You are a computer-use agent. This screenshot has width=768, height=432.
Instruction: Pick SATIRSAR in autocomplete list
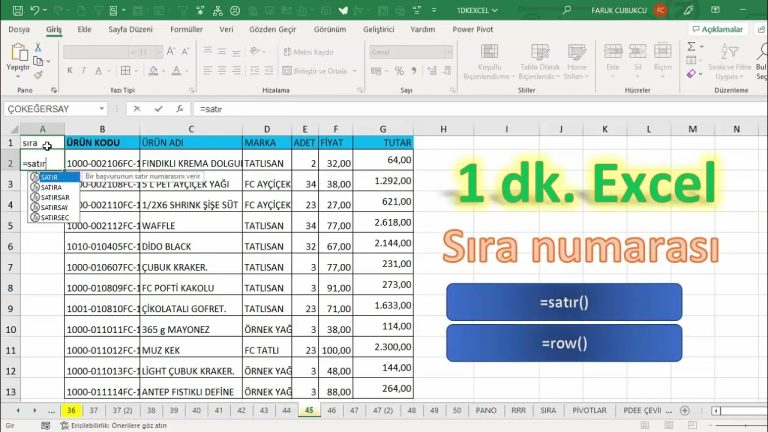coord(53,197)
